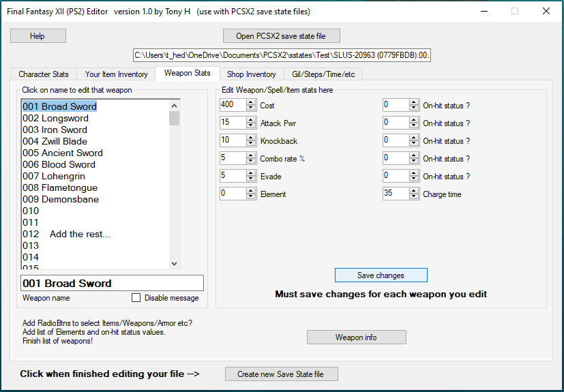Click the Charge time value field
The width and height of the screenshot is (564, 392).
(396, 194)
